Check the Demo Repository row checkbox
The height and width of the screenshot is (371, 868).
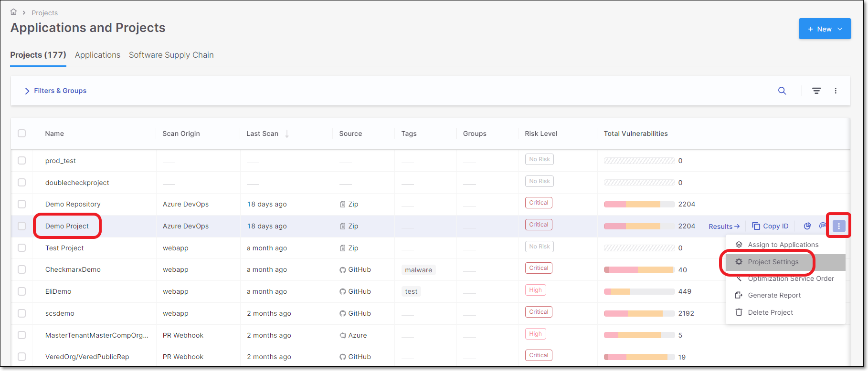22,204
